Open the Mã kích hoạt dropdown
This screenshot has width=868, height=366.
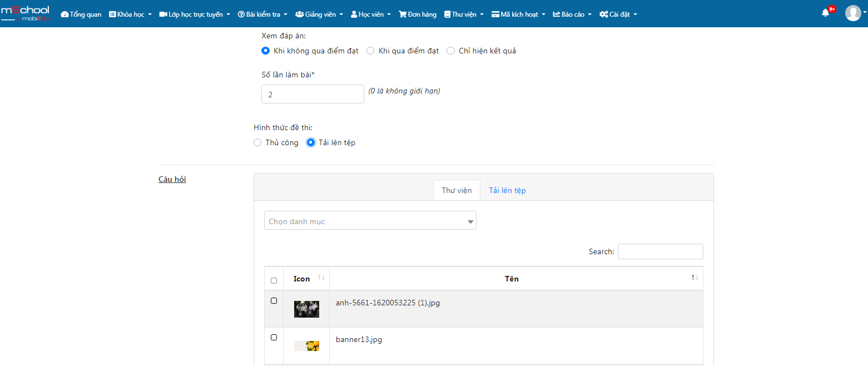point(518,14)
